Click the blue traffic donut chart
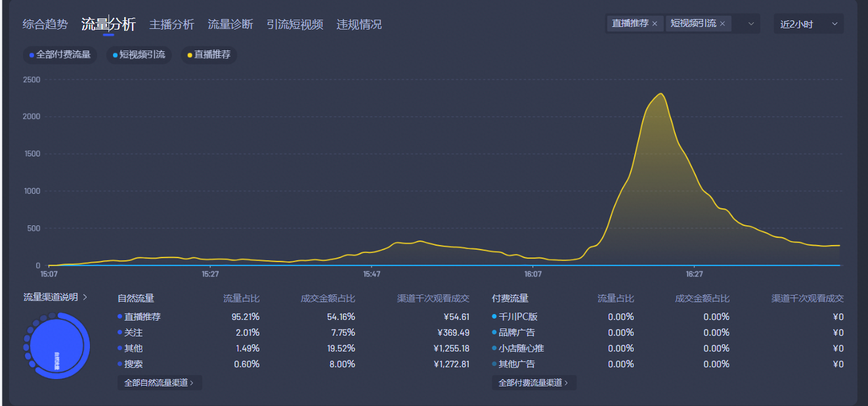The height and width of the screenshot is (406, 868). point(56,346)
